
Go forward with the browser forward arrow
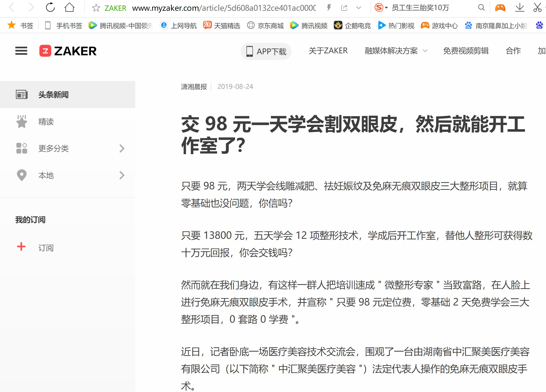[x=31, y=7]
